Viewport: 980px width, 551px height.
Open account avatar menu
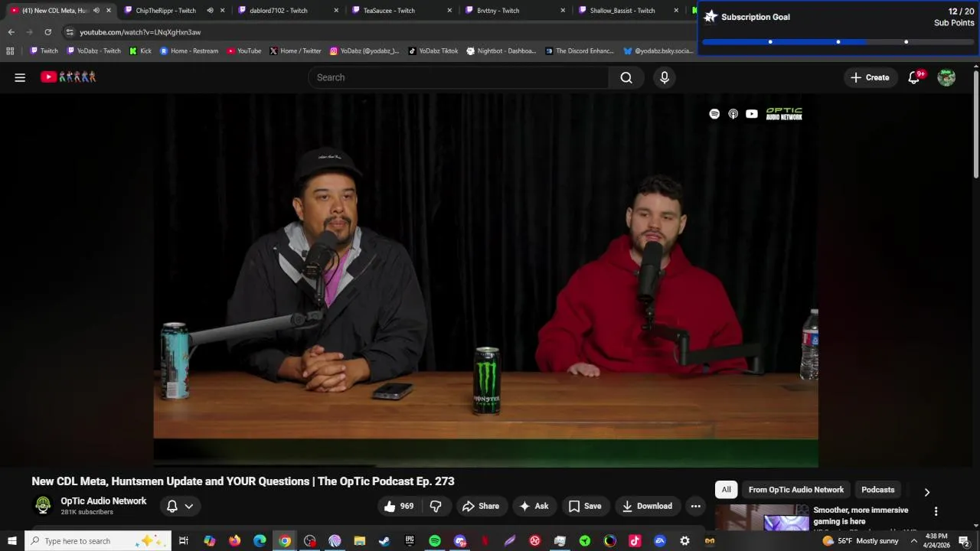tap(946, 77)
